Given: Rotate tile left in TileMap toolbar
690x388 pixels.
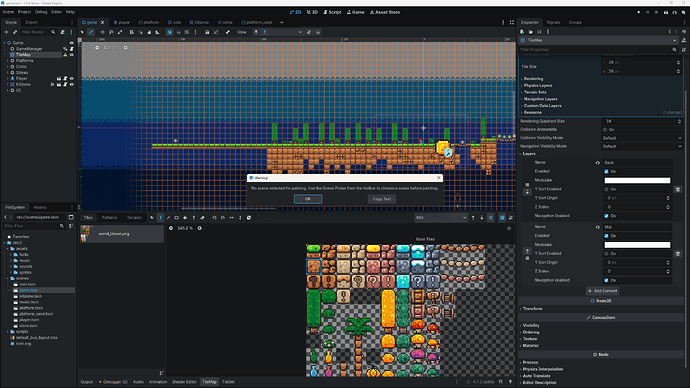Looking at the screenshot, I should coord(214,217).
